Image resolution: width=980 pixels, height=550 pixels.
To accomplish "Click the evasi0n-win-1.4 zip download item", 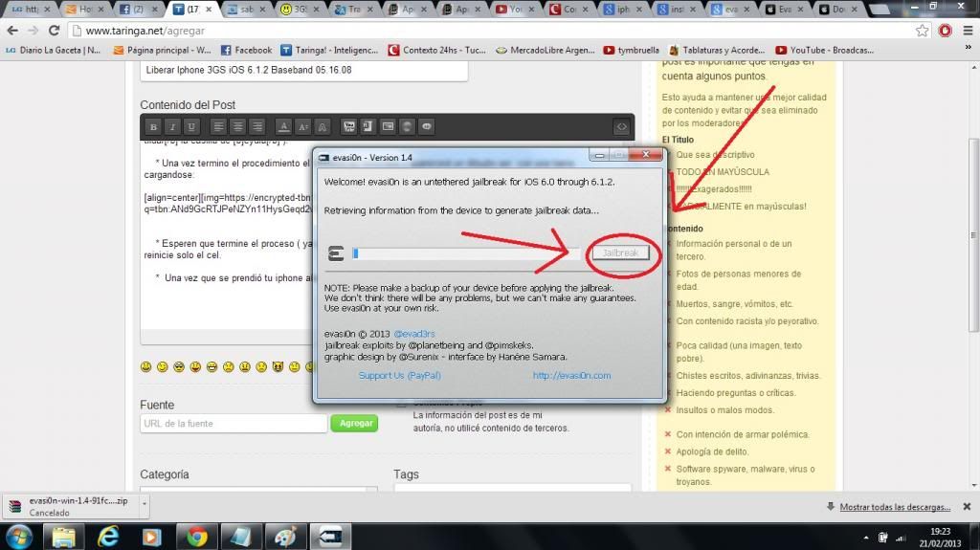I will click(71, 506).
